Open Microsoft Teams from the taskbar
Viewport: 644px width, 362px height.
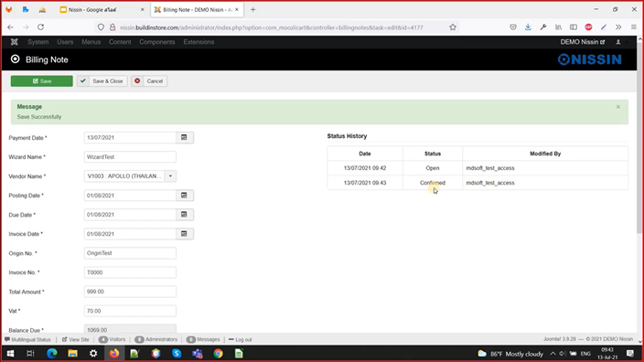point(198,354)
